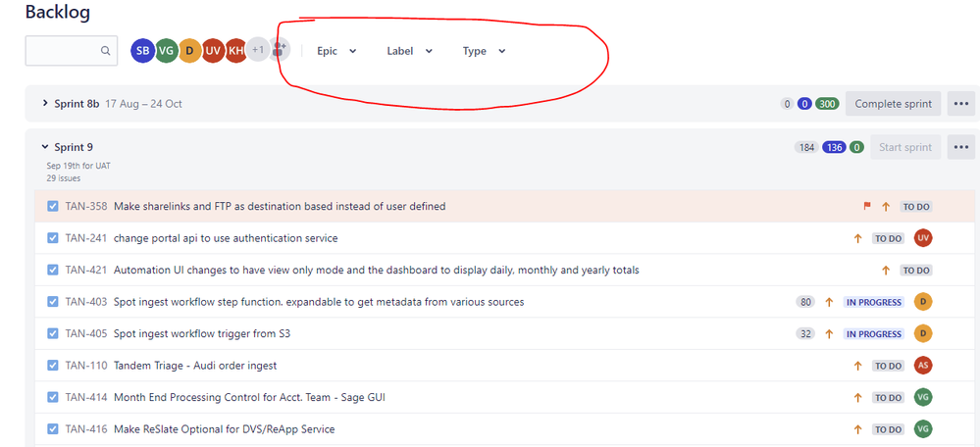
Task: Change TO DO status on TAN-110
Action: [x=888, y=366]
